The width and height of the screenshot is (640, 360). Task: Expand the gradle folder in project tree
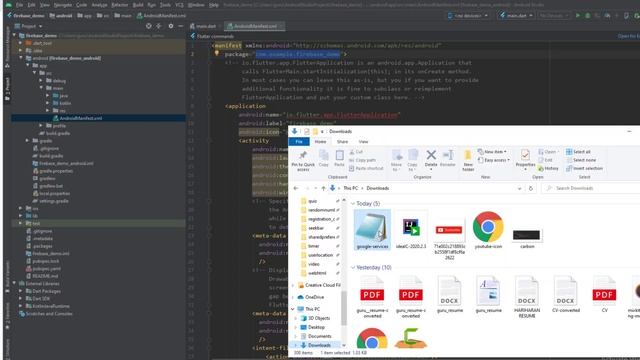(x=27, y=140)
